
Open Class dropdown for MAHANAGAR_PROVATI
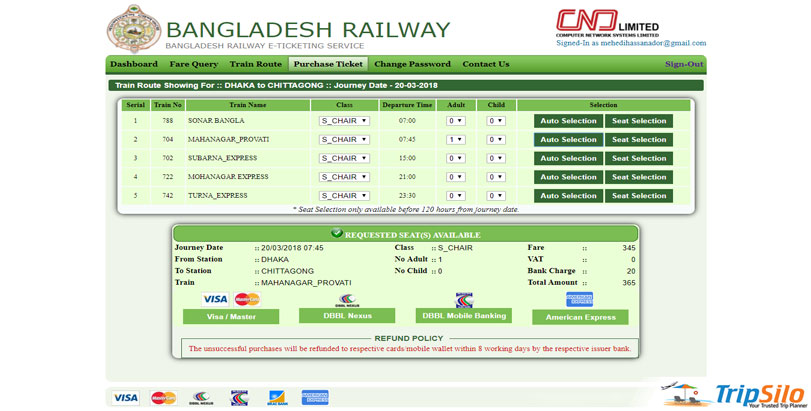[x=344, y=140]
